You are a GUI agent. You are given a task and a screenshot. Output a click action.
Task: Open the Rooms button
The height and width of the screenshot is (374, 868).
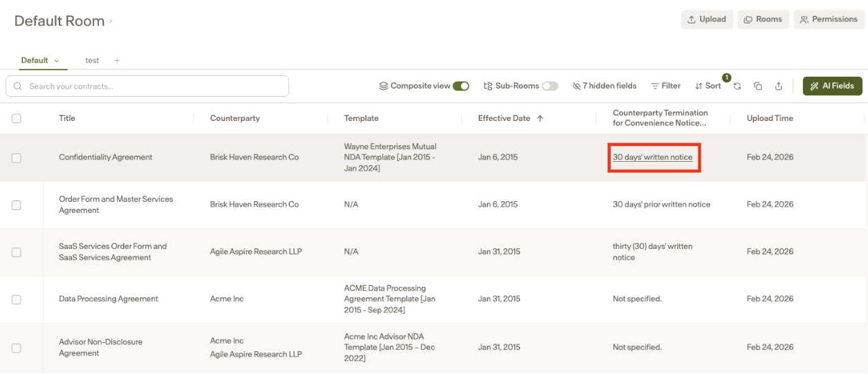[763, 19]
